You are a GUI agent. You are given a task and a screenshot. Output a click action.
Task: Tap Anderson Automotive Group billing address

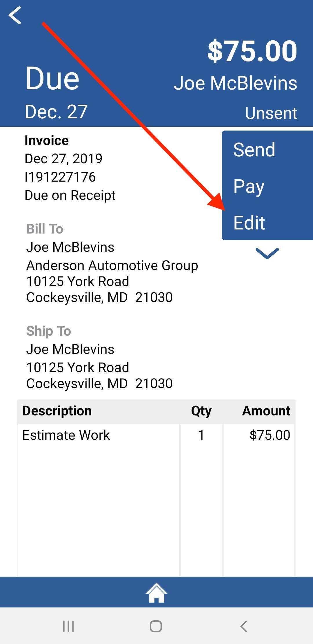pos(112,265)
